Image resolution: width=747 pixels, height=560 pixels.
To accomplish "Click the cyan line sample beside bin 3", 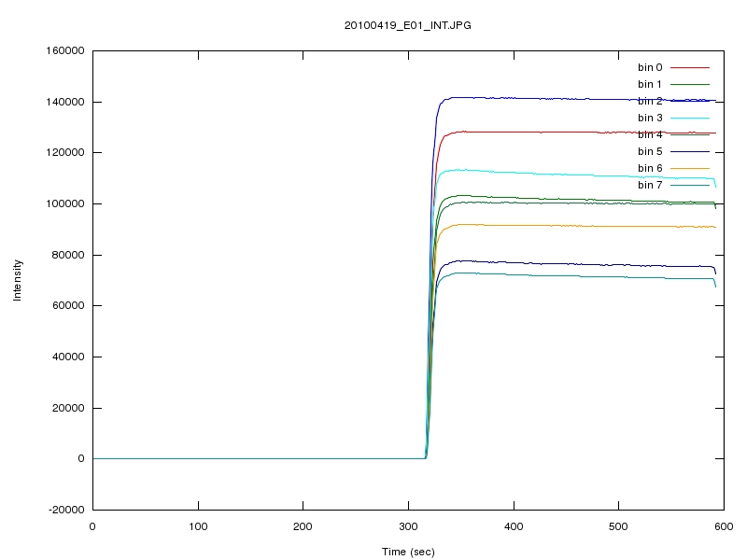I will [690, 119].
